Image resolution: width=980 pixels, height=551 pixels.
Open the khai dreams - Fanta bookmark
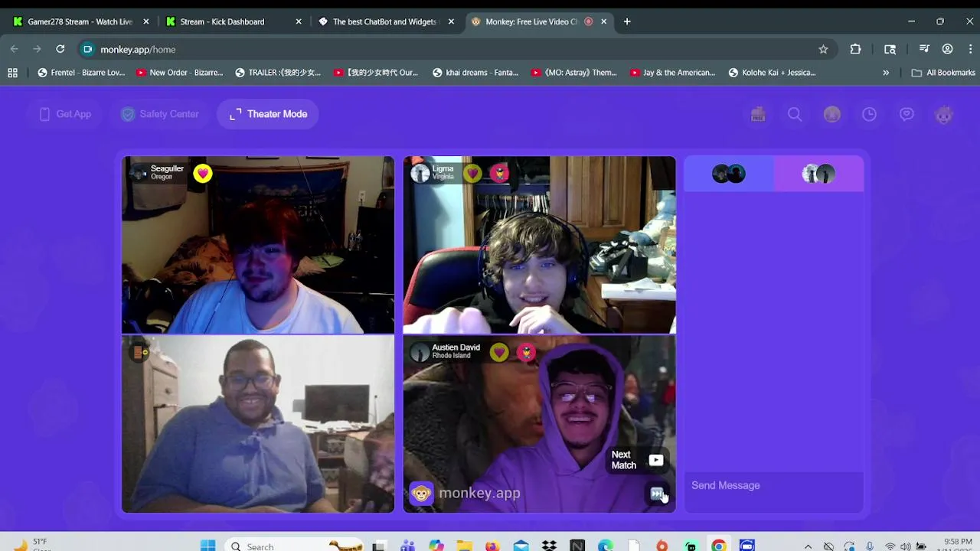(475, 73)
